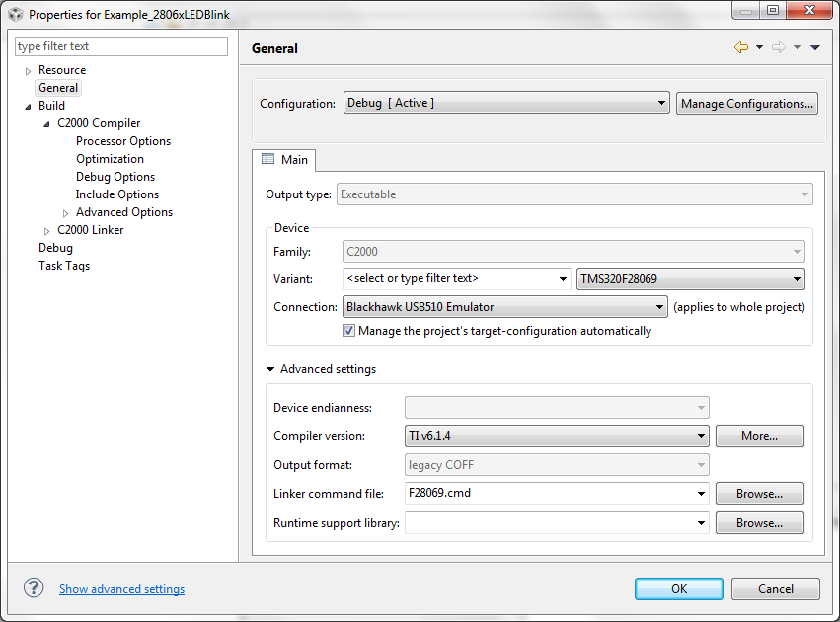Click the Show advanced settings link
Image resolution: width=840 pixels, height=622 pixels.
click(121, 589)
